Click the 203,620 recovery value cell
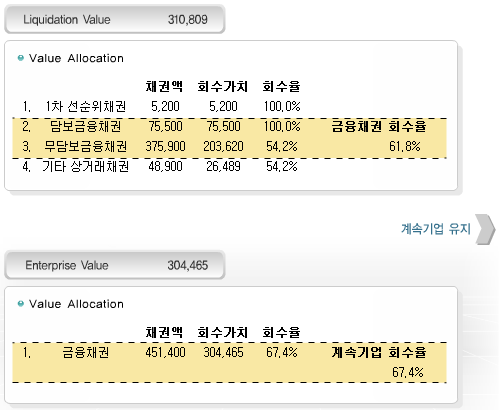 pyautogui.click(x=223, y=147)
